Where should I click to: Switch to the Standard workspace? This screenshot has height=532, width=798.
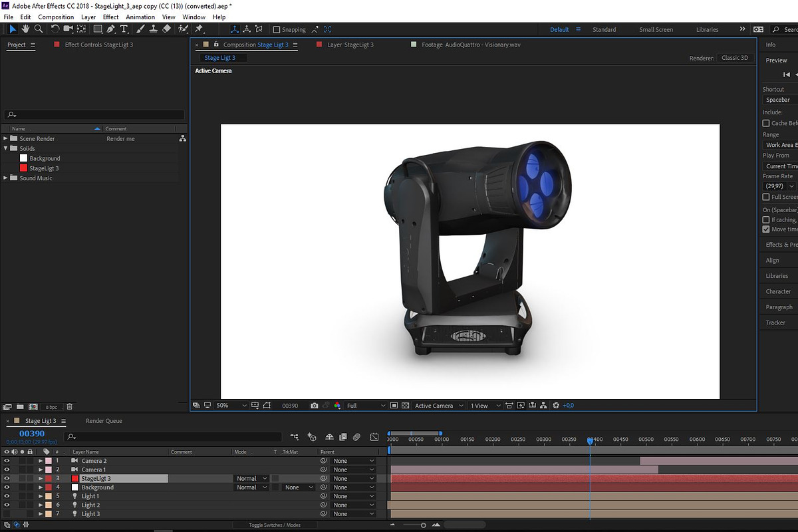point(604,30)
